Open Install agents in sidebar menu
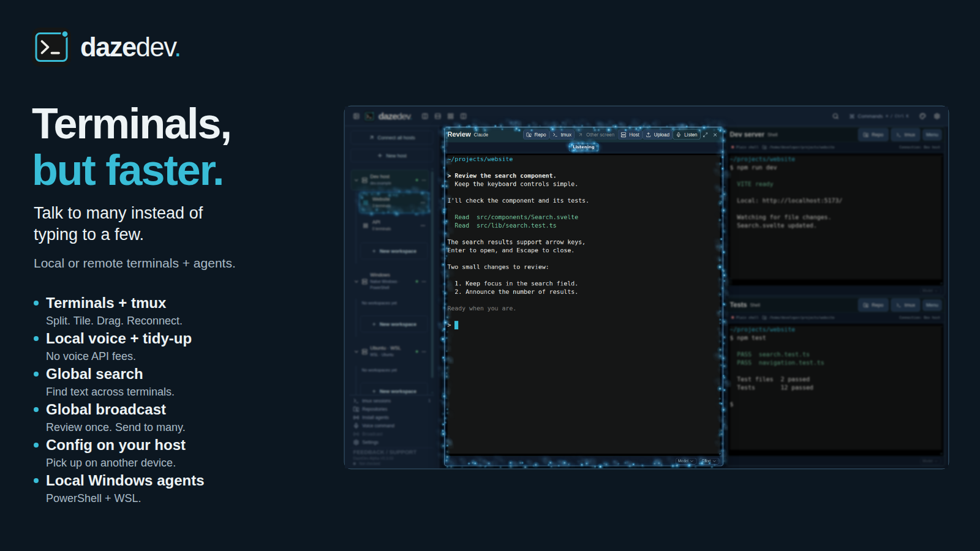The height and width of the screenshot is (551, 980). 371,418
